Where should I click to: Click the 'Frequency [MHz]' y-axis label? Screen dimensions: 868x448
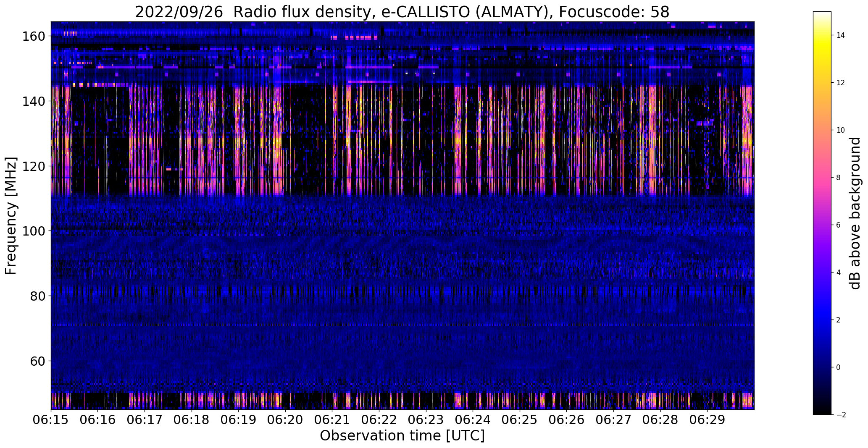11,216
